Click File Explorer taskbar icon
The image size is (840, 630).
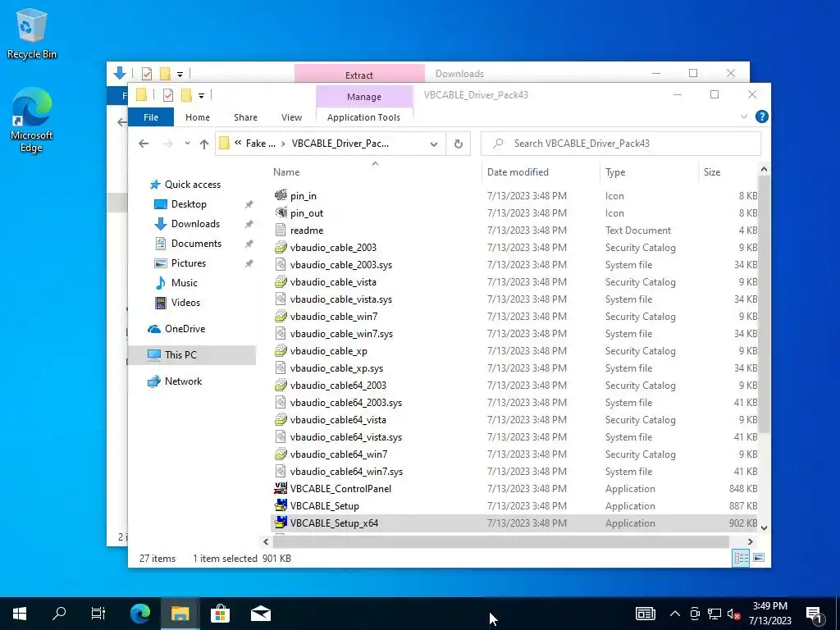[x=180, y=614]
